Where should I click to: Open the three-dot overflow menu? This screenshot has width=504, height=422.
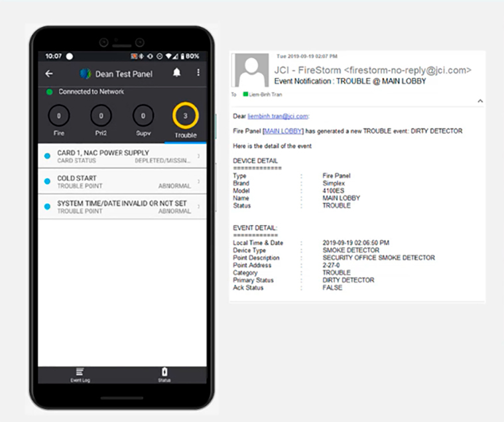coord(198,73)
